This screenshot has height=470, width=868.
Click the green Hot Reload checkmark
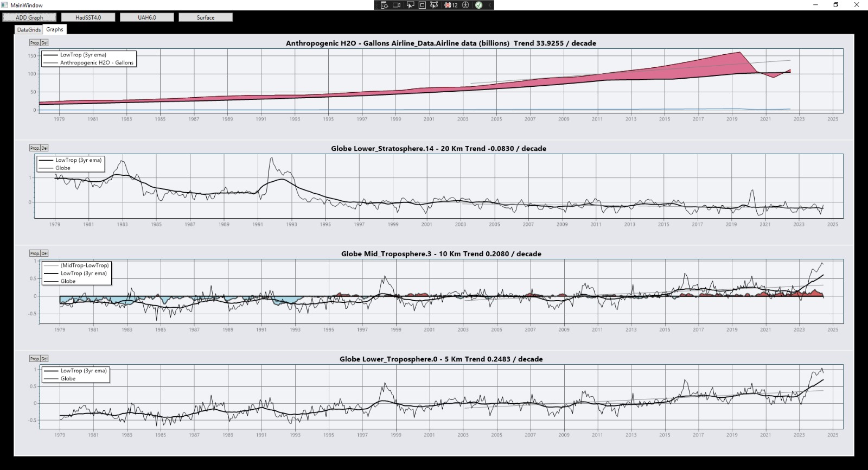pyautogui.click(x=478, y=5)
